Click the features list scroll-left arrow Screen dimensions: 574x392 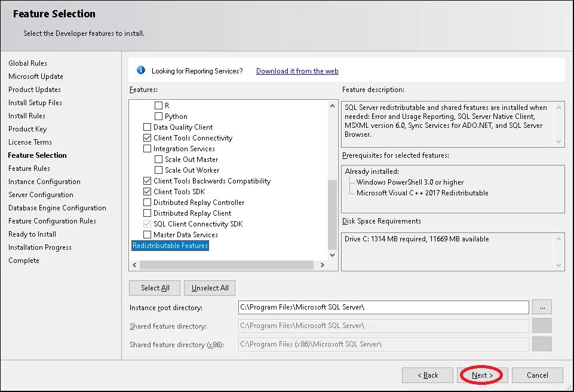click(x=134, y=265)
